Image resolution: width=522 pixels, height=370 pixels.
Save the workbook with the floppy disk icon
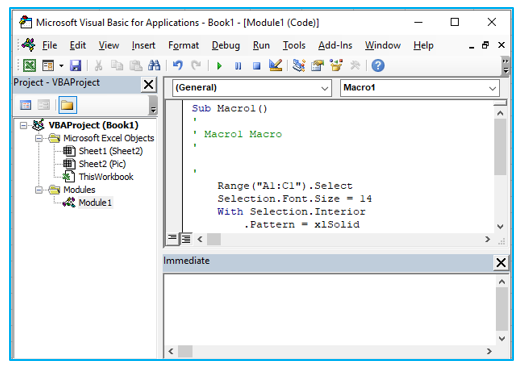coord(76,65)
